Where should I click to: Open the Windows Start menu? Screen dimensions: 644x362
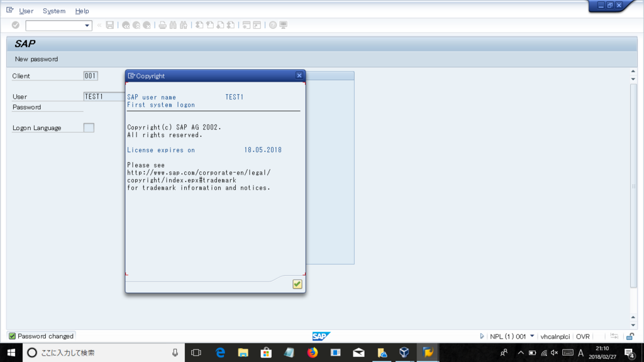(11, 353)
